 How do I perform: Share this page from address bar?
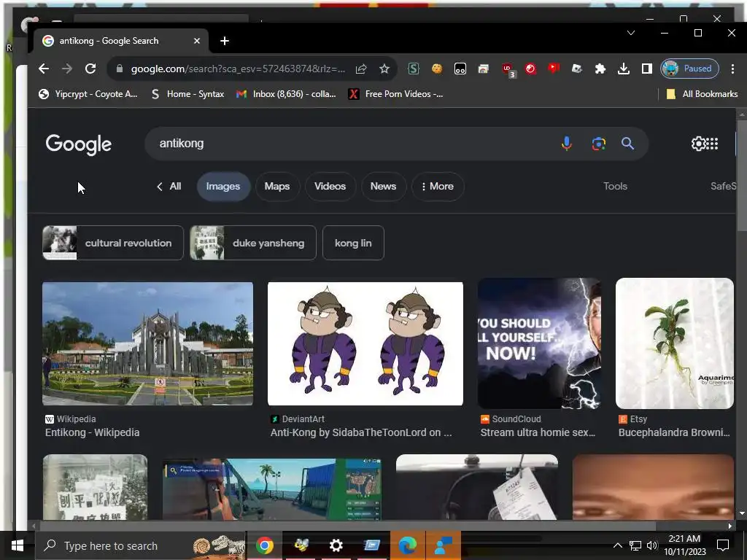click(x=360, y=69)
